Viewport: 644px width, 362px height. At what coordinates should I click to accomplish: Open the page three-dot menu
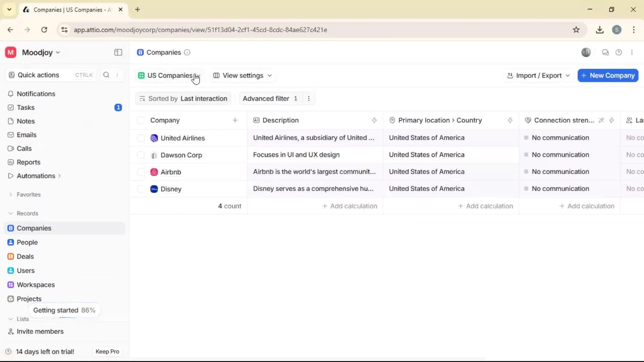coord(632,52)
